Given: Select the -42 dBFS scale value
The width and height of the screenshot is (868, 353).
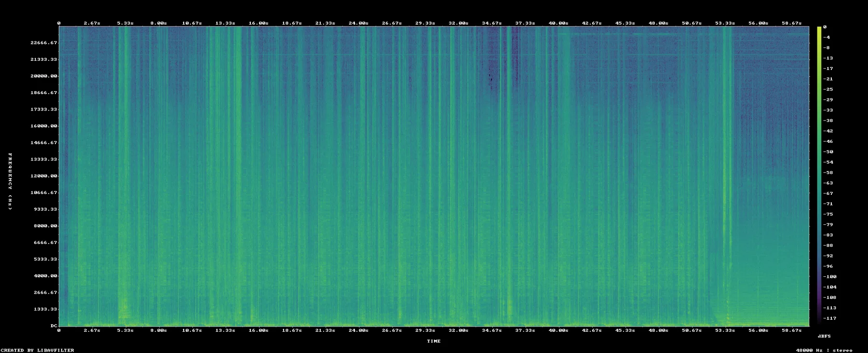Looking at the screenshot, I should tap(827, 131).
